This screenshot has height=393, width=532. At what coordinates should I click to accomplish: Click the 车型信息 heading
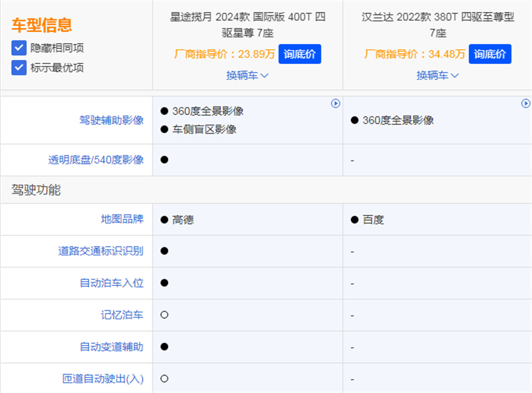point(42,25)
